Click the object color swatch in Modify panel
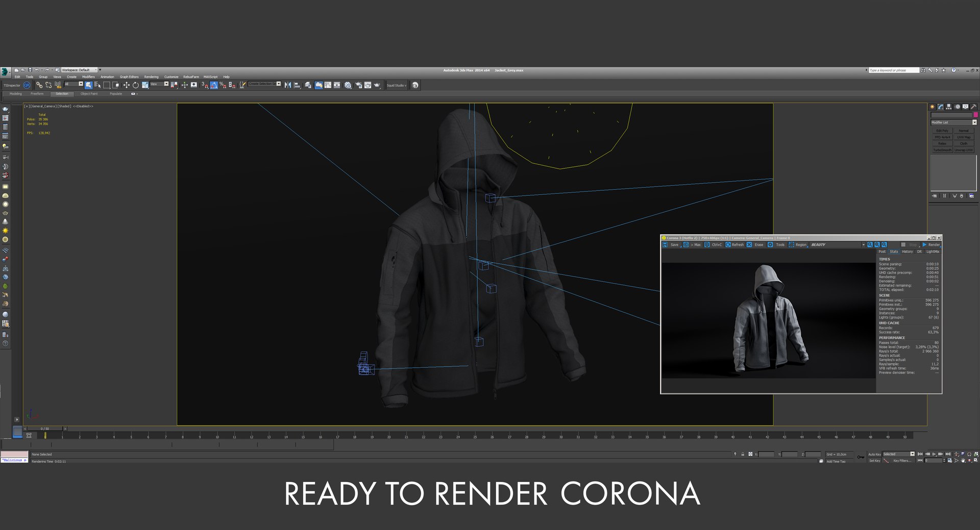The image size is (980, 530). [975, 115]
